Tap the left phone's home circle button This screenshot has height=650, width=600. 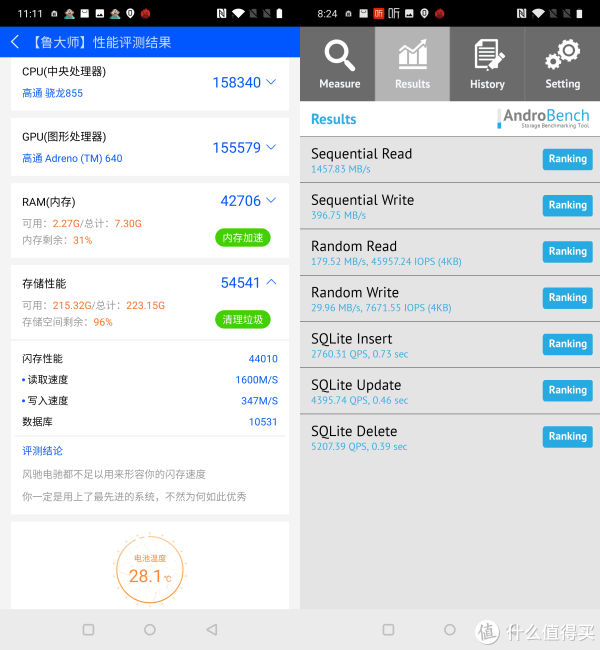(x=150, y=630)
